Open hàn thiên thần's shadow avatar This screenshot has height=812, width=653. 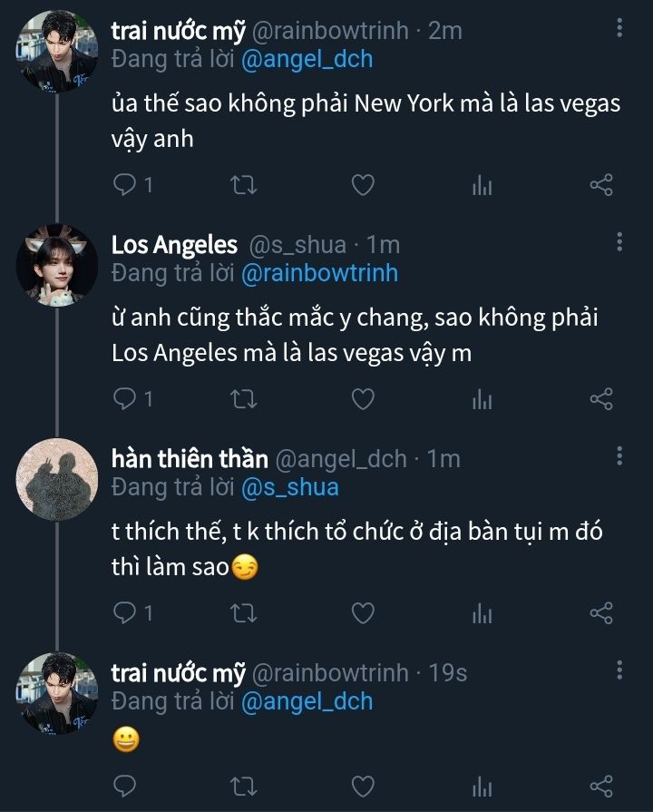click(x=57, y=479)
